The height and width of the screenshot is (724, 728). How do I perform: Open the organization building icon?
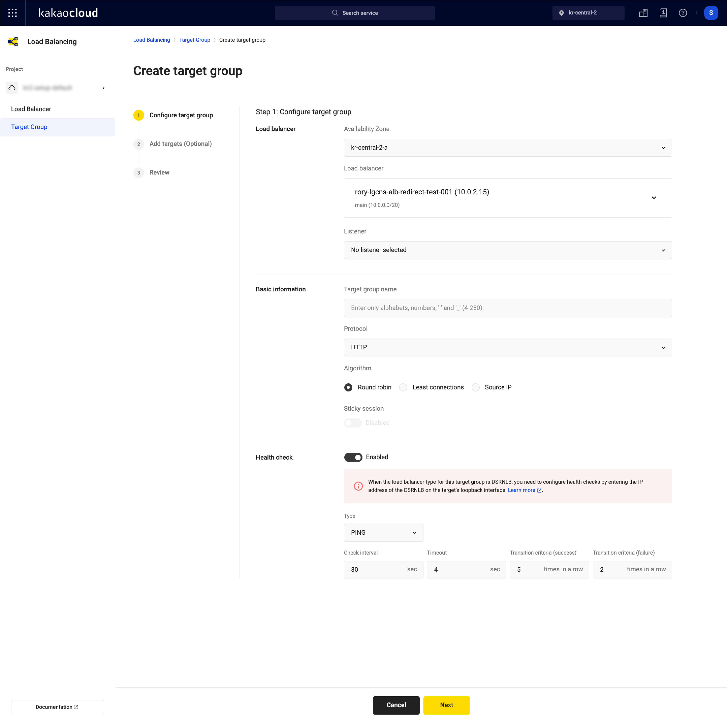point(643,13)
